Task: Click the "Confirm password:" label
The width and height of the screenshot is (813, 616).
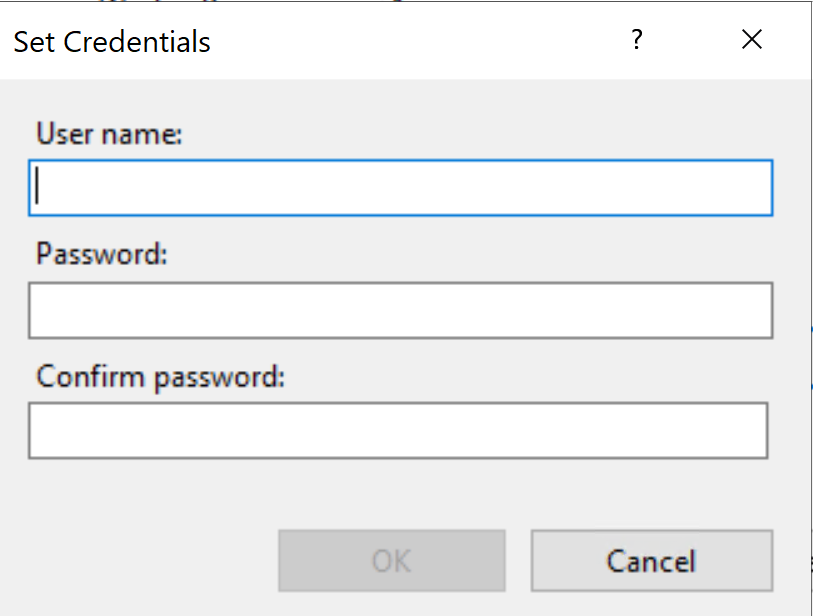Action: tap(160, 377)
